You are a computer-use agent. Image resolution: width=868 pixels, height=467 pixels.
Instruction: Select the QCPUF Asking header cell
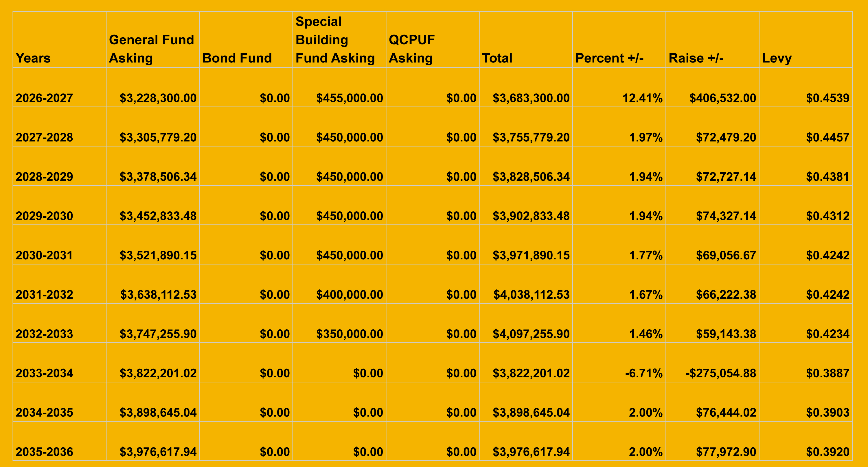(433, 39)
